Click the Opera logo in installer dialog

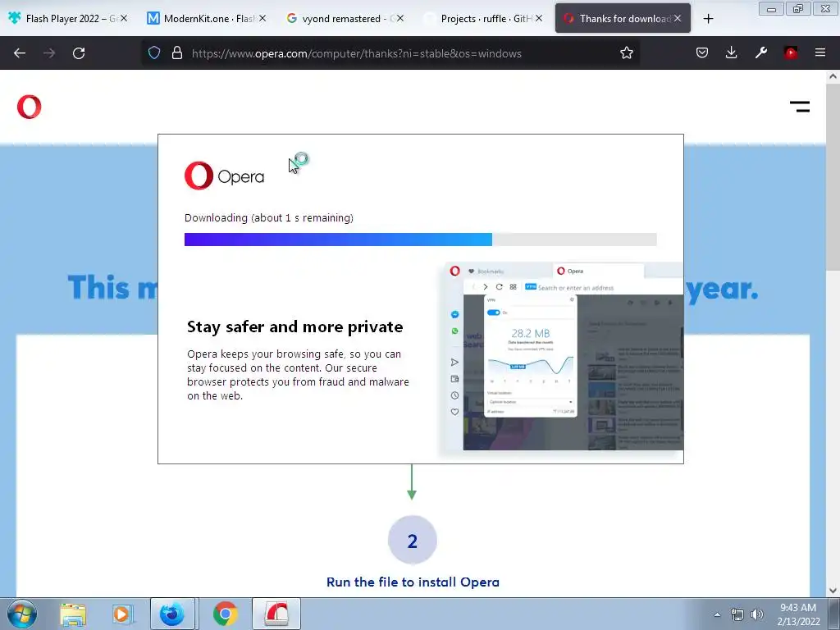coord(224,176)
